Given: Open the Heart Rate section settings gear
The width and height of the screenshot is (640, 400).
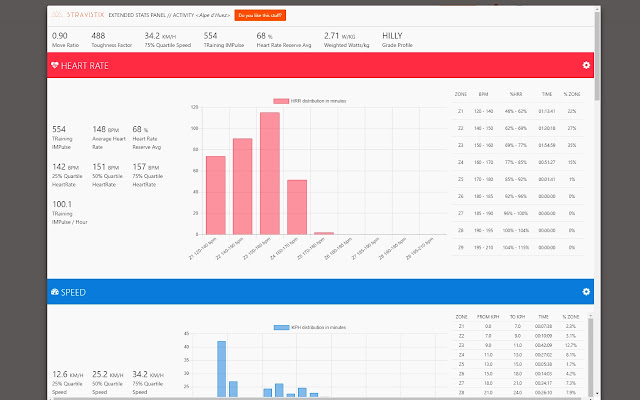Looking at the screenshot, I should [586, 66].
